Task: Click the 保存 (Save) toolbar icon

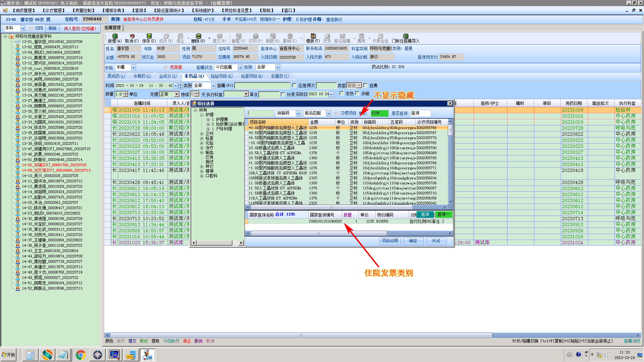Action: (149, 36)
